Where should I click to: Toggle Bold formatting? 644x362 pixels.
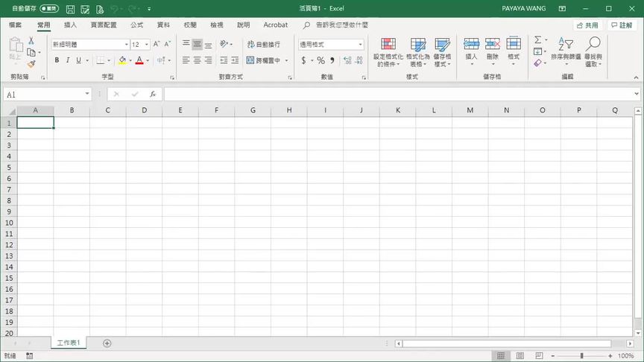tap(57, 60)
